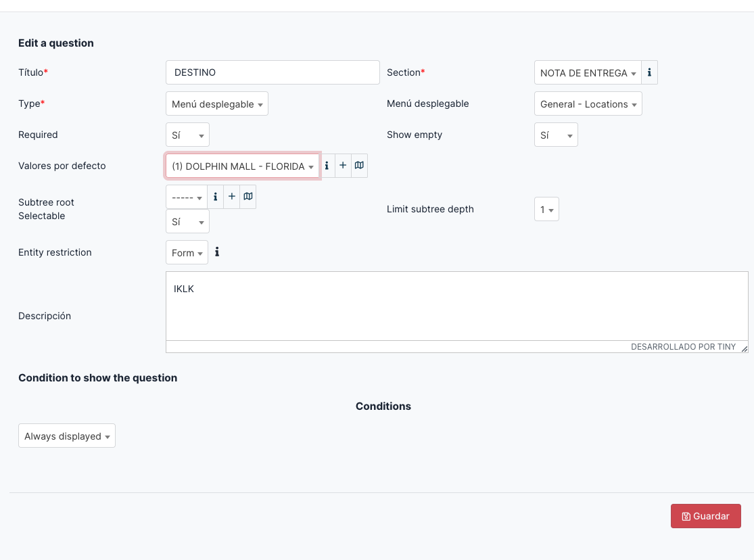The height and width of the screenshot is (560, 754).
Task: Select the map icon next to default values
Action: [359, 165]
